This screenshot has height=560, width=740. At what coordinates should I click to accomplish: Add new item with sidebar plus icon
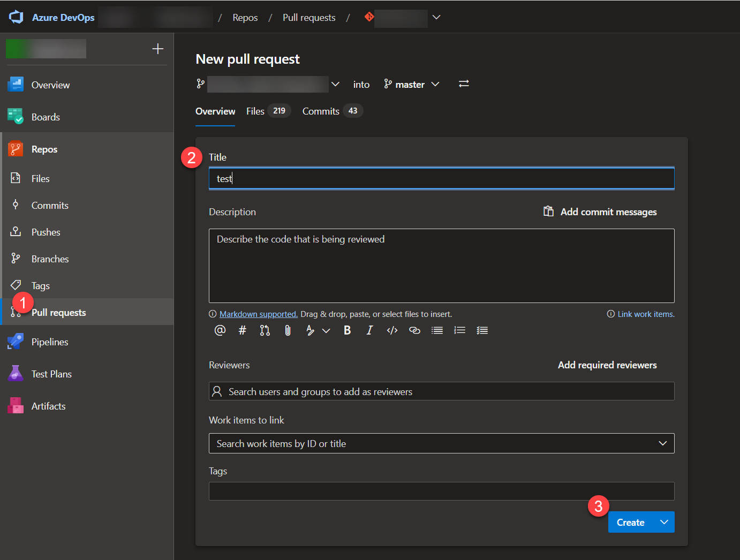click(157, 49)
